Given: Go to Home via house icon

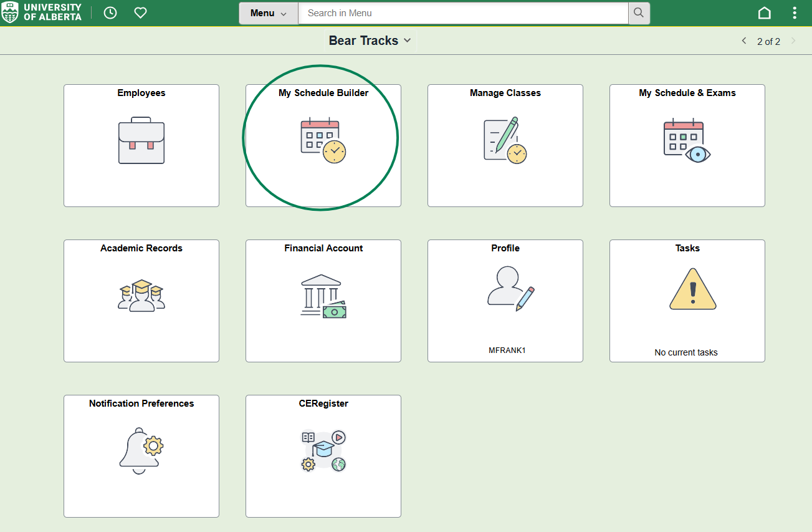Looking at the screenshot, I should click(764, 13).
